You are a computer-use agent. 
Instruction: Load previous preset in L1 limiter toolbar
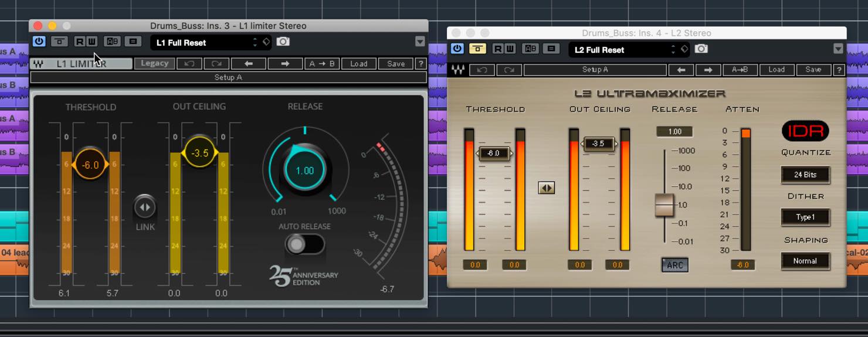point(249,63)
